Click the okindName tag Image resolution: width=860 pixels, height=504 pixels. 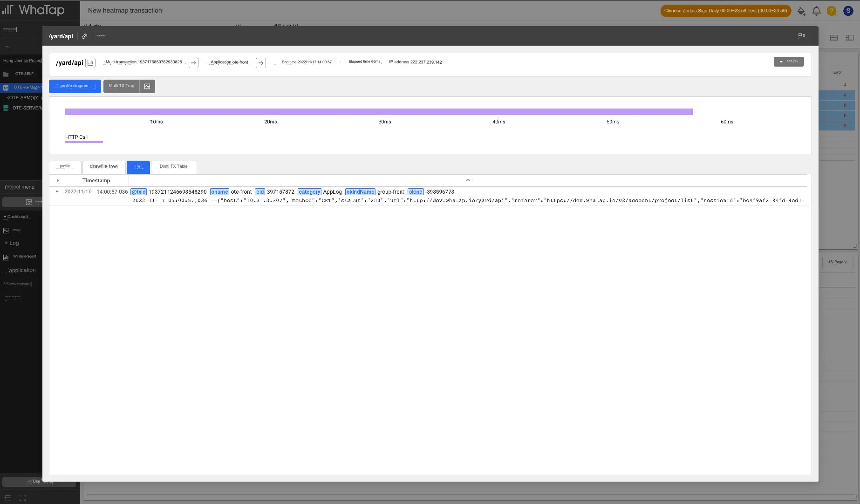pos(360,192)
